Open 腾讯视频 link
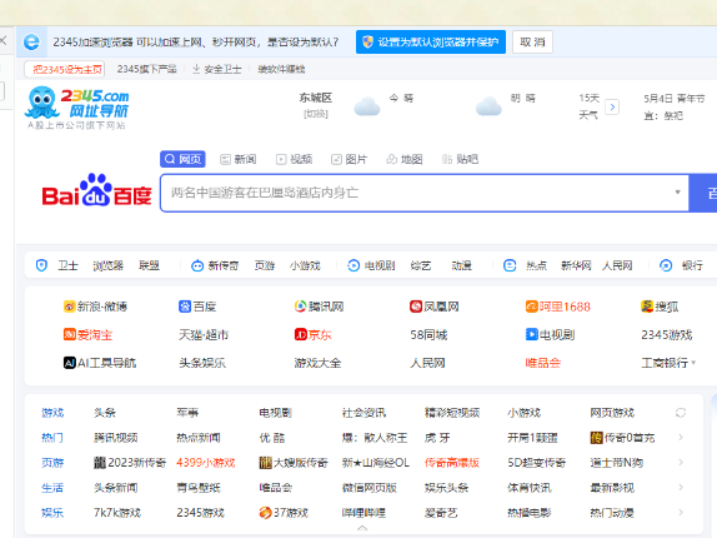This screenshot has height=538, width=717. [x=116, y=438]
